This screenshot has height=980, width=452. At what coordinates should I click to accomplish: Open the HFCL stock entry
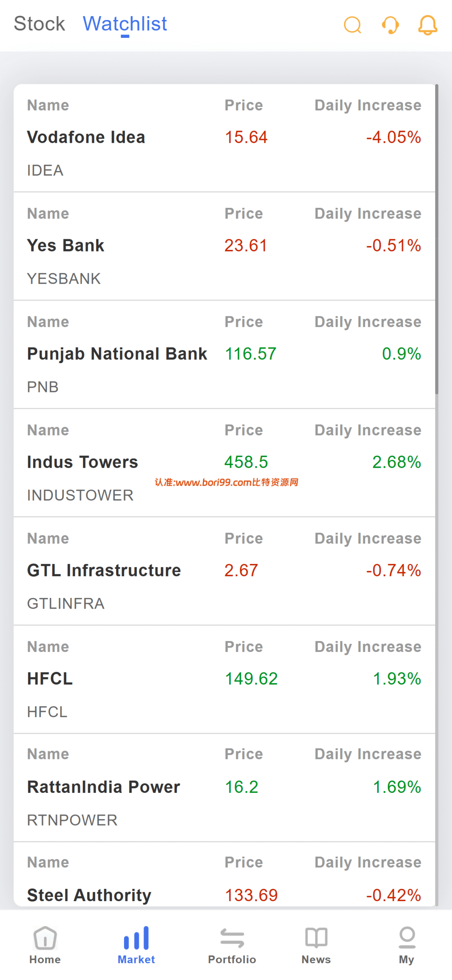pyautogui.click(x=225, y=679)
